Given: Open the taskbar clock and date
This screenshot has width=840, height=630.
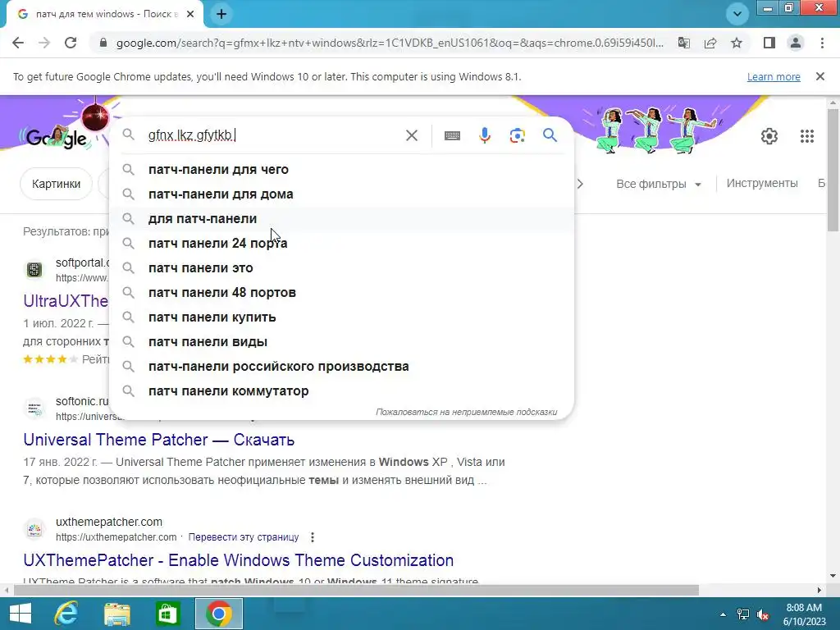Looking at the screenshot, I should click(x=804, y=614).
